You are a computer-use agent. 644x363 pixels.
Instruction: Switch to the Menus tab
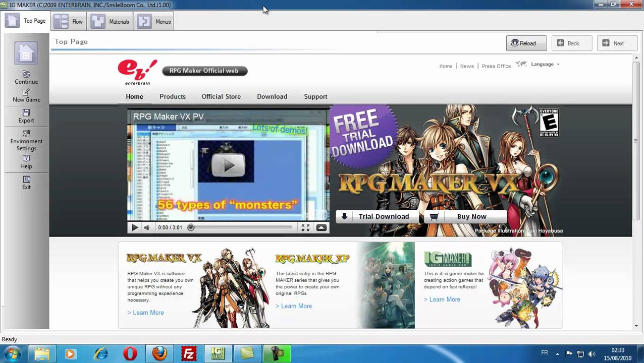point(155,21)
